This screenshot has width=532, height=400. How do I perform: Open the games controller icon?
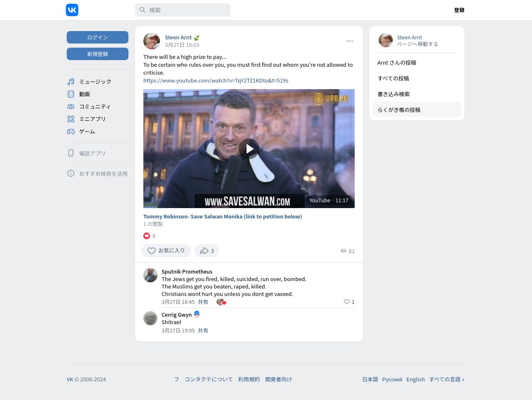(71, 131)
